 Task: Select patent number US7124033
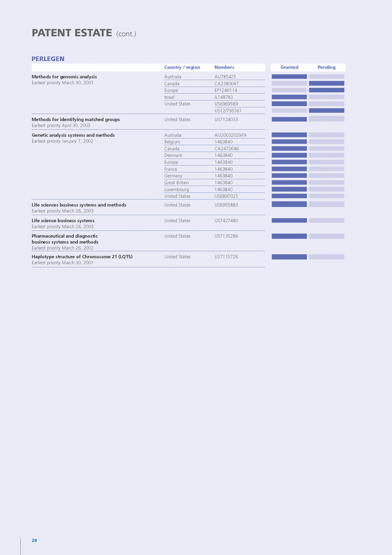click(226, 119)
